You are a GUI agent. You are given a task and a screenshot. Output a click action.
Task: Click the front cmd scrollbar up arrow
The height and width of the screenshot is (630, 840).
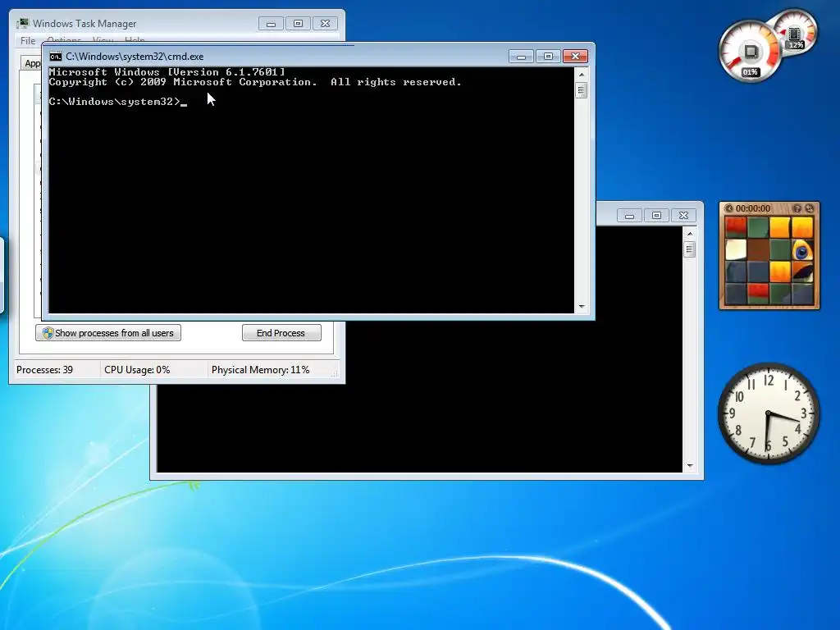coord(582,74)
